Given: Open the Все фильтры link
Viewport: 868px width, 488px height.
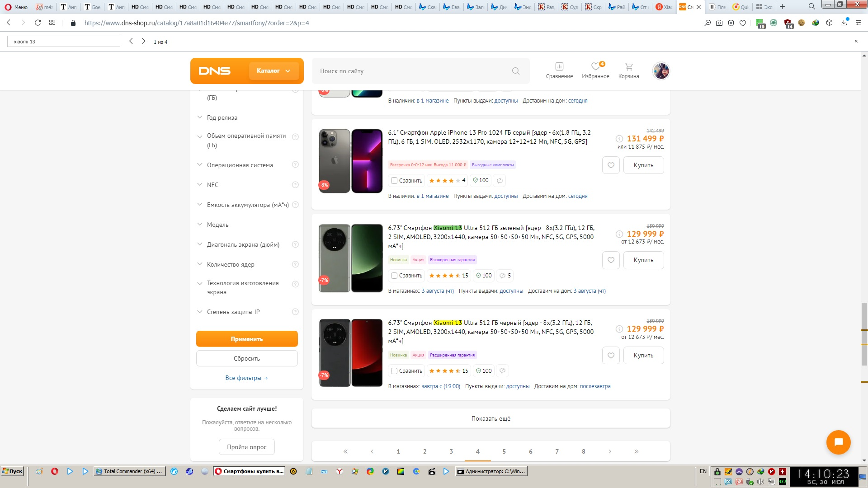Looking at the screenshot, I should tap(246, 378).
